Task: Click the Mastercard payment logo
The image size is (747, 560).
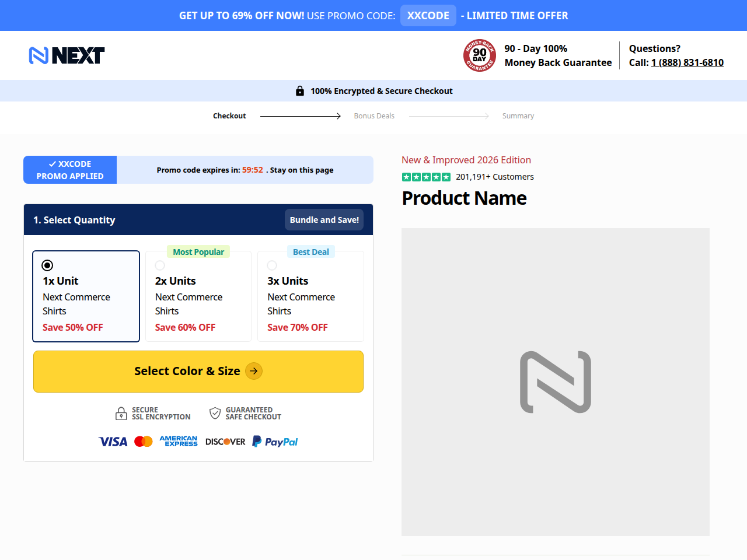Action: [144, 442]
